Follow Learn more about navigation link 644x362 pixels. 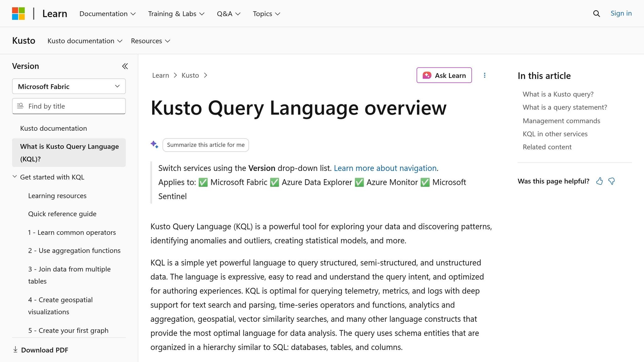(x=385, y=168)
